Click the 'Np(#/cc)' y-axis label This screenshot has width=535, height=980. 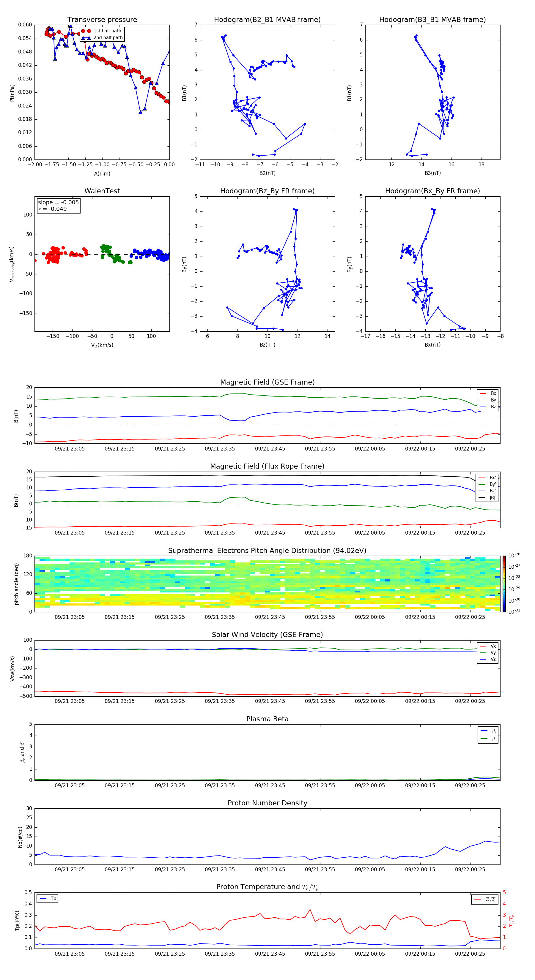click(20, 837)
